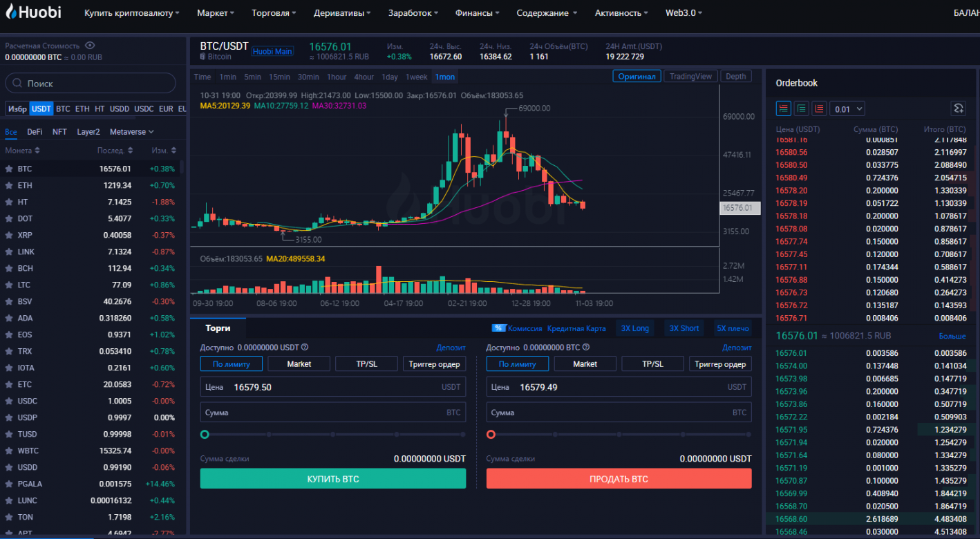Open available BTC info question icon
Viewport: 980px width, 539px height.
coord(585,348)
